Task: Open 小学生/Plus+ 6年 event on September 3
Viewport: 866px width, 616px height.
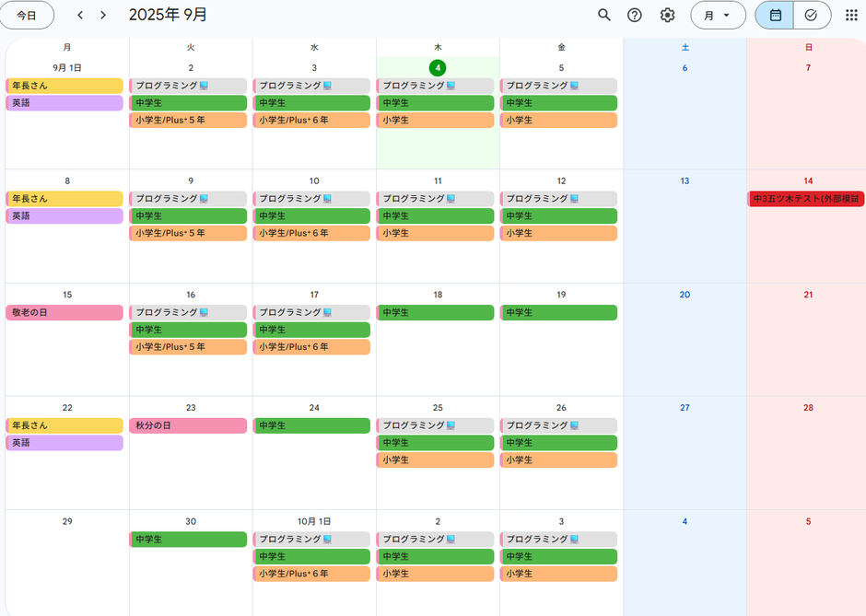Action: 311,120
